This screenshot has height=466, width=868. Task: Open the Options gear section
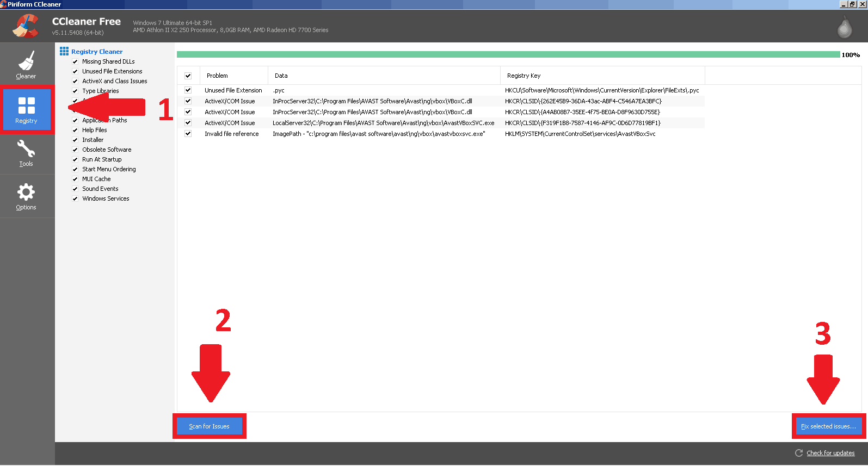[x=26, y=196]
